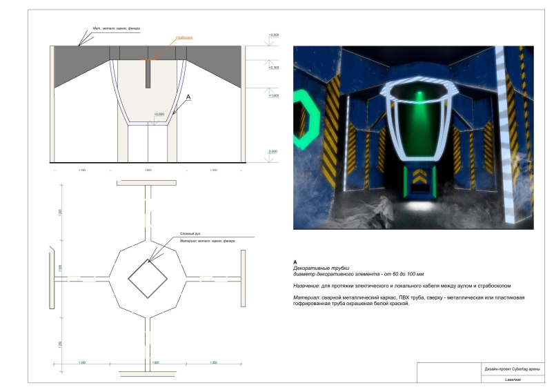Click the orange стробоскоп label

click(x=184, y=37)
